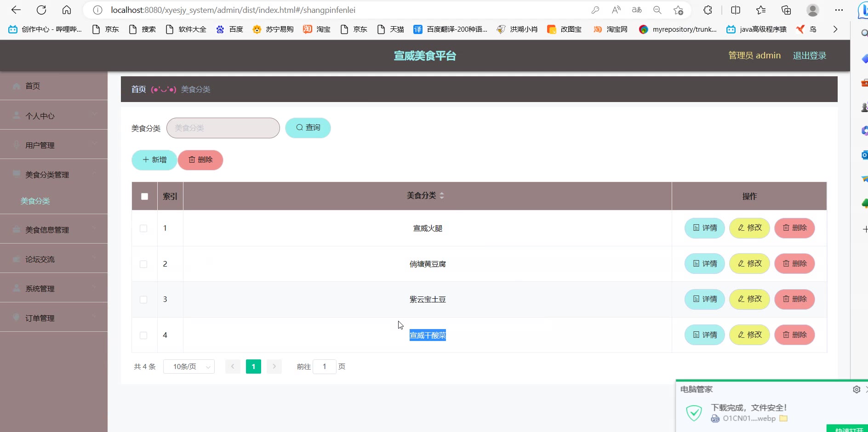The height and width of the screenshot is (432, 868).
Task: Show more bookmarks with the overflow chevron
Action: pos(835,29)
